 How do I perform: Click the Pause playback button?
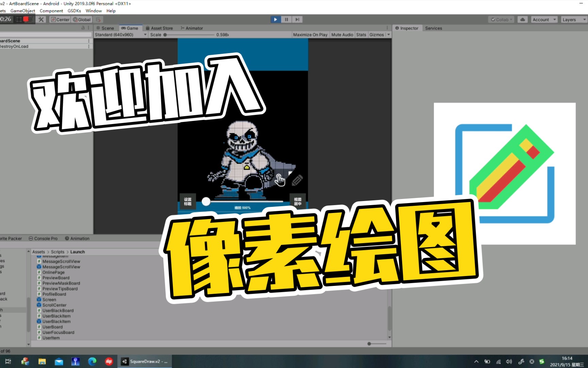(x=286, y=19)
